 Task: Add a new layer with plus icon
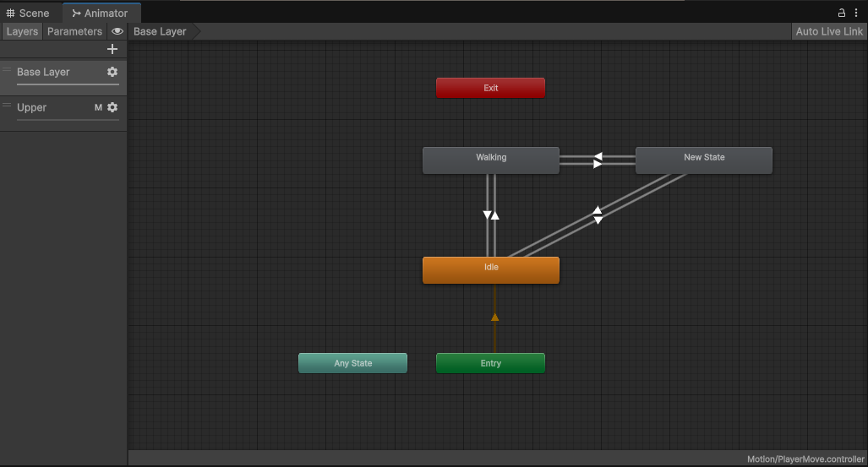click(112, 49)
